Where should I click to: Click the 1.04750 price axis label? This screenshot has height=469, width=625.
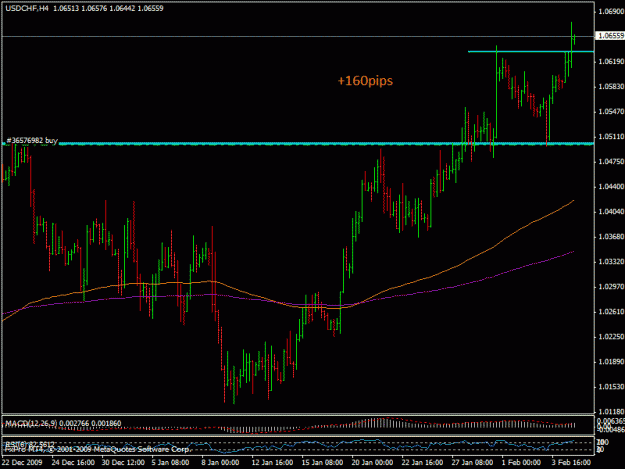(x=611, y=162)
